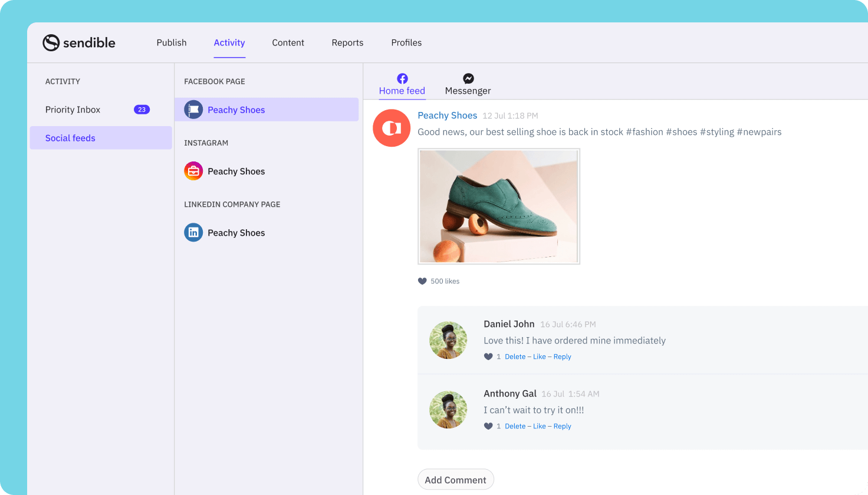Click the heart icon next to 500 likes
Viewport: 868px width, 495px height.
click(x=422, y=281)
